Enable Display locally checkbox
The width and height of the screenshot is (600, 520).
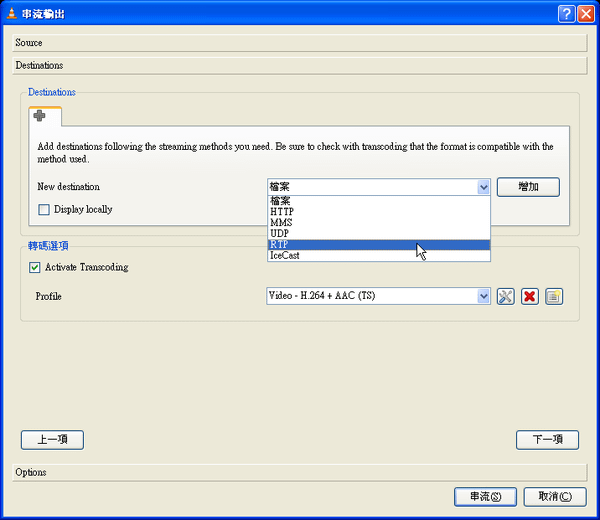tap(44, 209)
